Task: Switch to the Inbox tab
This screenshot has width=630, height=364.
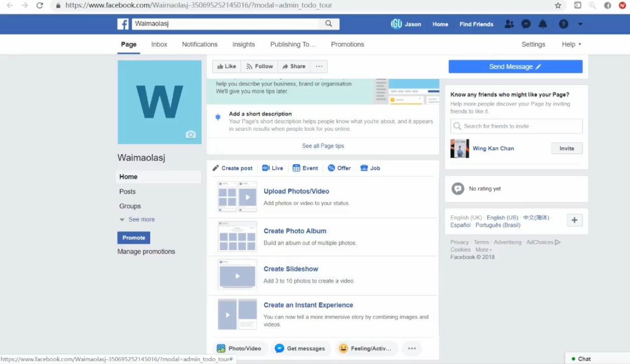Action: click(159, 44)
